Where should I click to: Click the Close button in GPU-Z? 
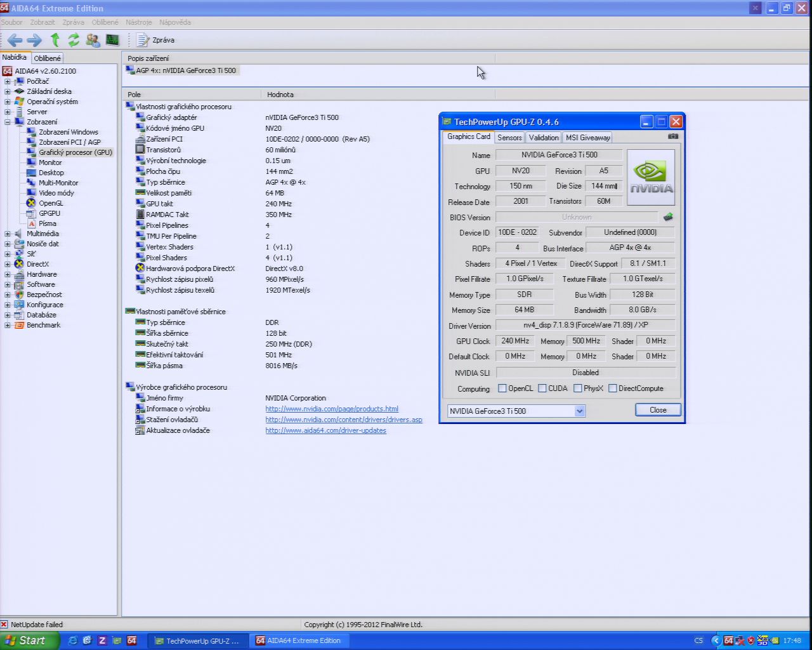click(x=658, y=410)
